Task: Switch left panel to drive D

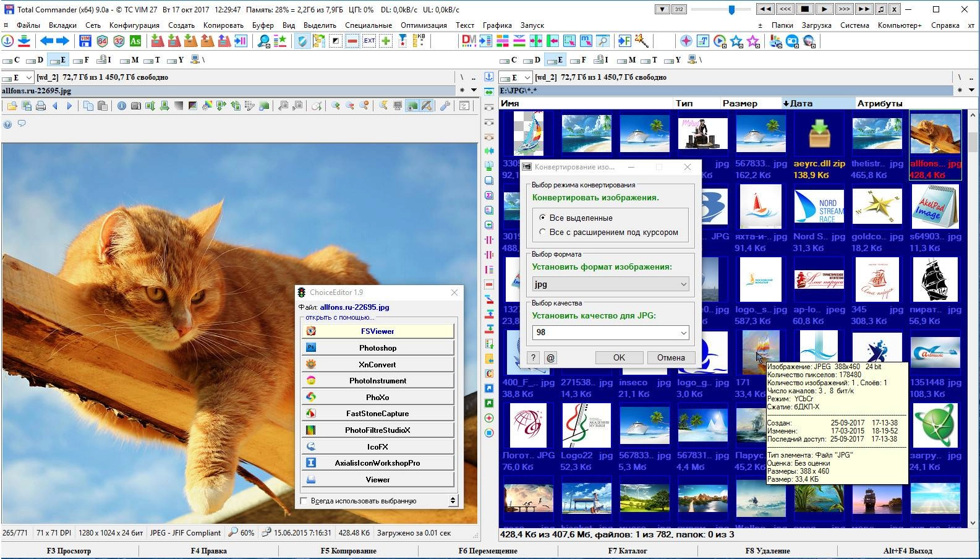Action: [x=36, y=60]
